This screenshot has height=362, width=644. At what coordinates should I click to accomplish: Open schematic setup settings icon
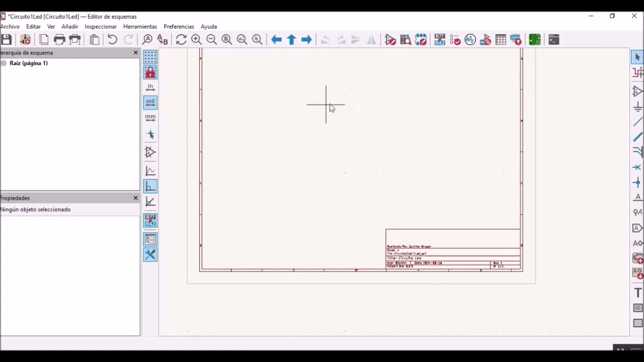point(25,40)
